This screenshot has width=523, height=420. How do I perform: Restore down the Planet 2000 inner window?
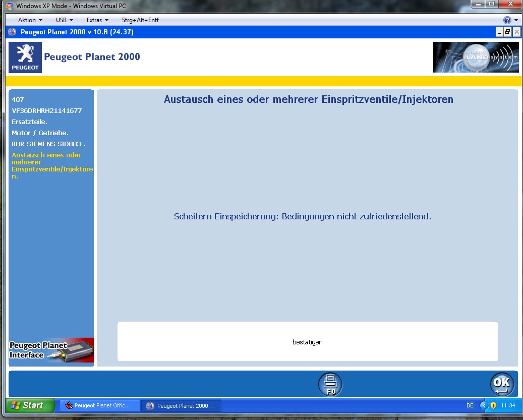point(507,32)
